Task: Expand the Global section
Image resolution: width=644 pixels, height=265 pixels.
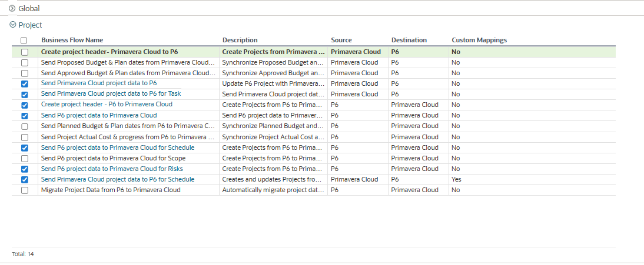Action: [x=12, y=9]
